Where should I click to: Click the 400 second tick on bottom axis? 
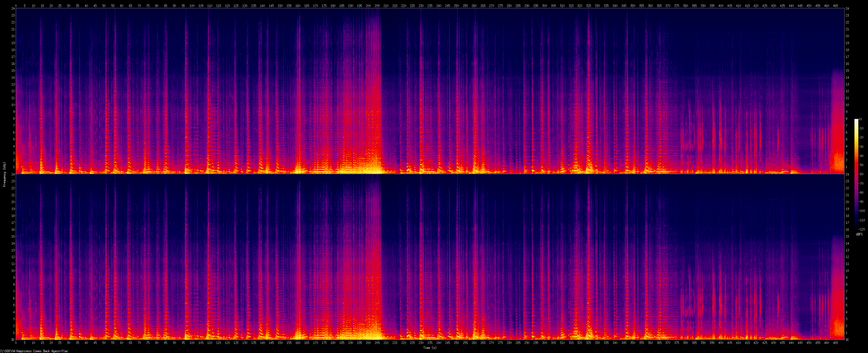pyautogui.click(x=720, y=343)
